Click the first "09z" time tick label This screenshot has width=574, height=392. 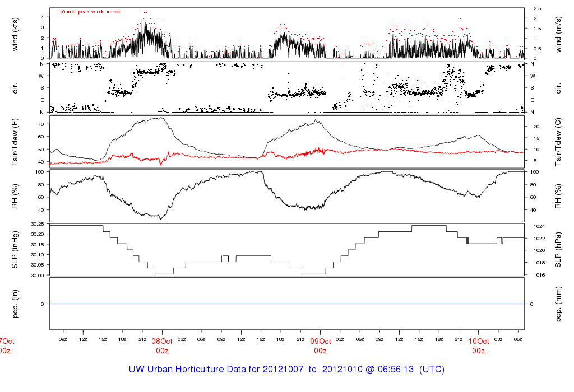click(63, 339)
